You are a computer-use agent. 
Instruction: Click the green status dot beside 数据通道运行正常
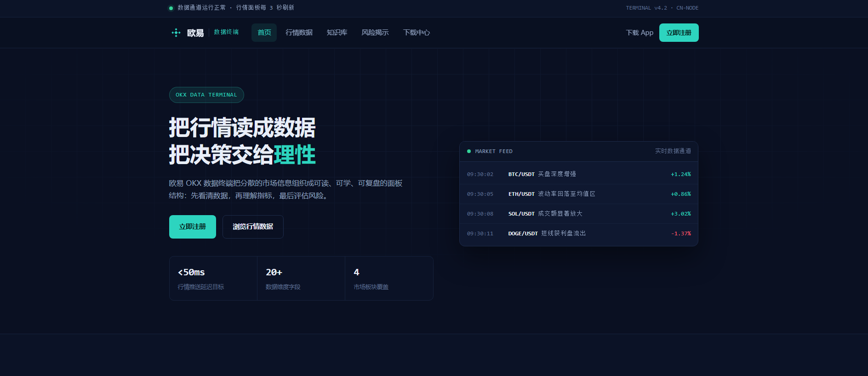[x=171, y=8]
